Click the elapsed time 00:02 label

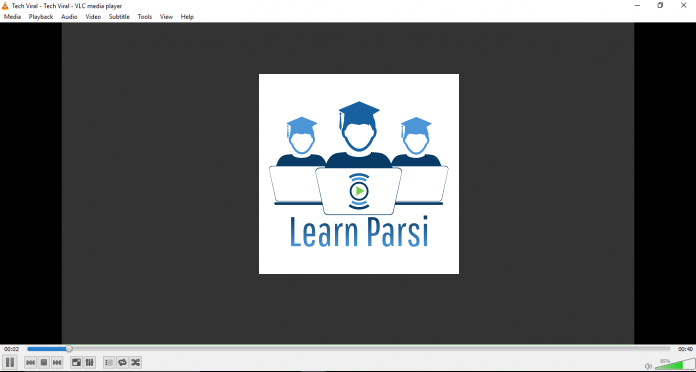pos(12,349)
